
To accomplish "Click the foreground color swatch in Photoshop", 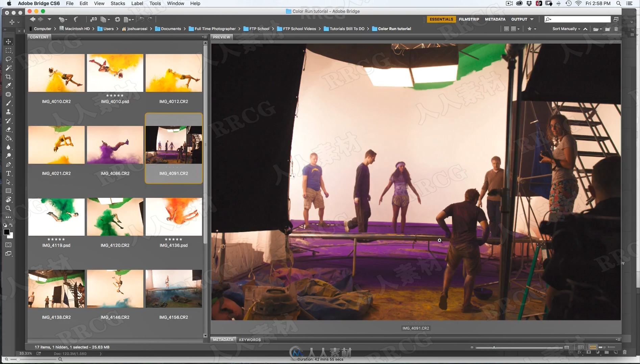I will [6, 232].
